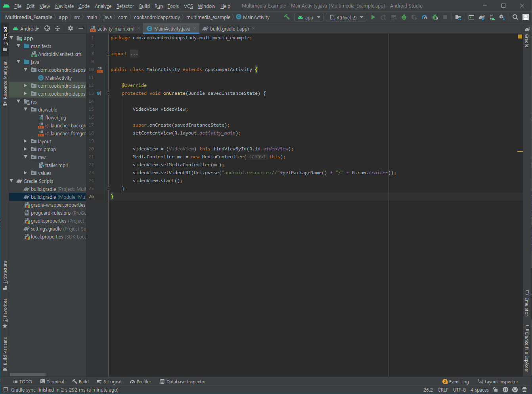The width and height of the screenshot is (532, 394).
Task: Open the app run configuration dropdown
Action: pyautogui.click(x=309, y=17)
